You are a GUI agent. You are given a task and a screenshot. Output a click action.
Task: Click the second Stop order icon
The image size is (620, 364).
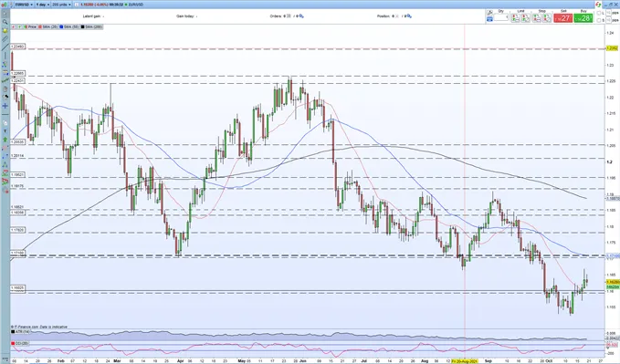pyautogui.click(x=547, y=17)
